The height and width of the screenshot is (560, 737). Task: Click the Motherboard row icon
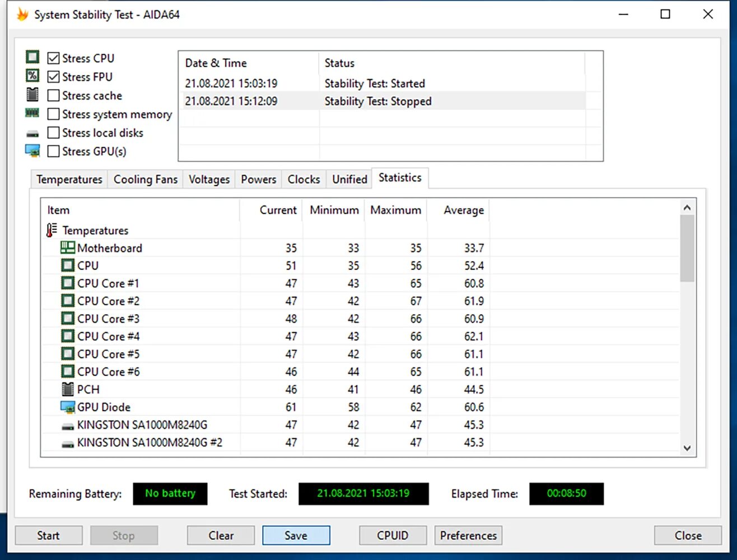click(68, 248)
